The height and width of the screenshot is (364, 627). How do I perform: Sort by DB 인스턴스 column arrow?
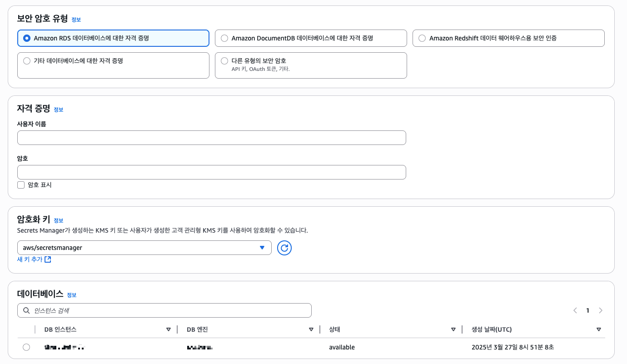(169, 329)
